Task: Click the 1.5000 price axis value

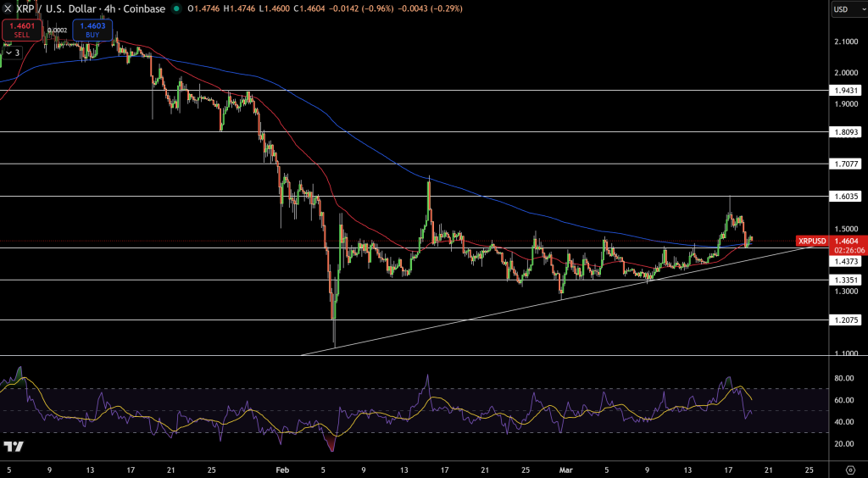Action: tap(845, 229)
